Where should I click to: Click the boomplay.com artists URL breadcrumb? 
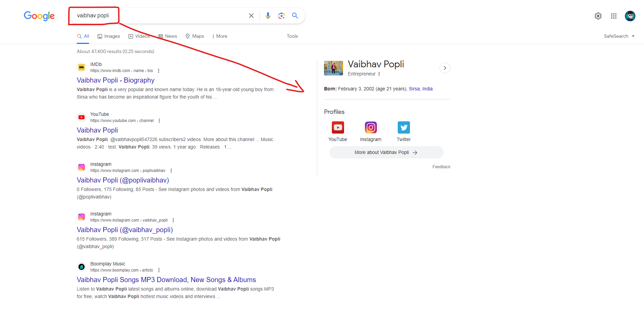click(x=122, y=270)
